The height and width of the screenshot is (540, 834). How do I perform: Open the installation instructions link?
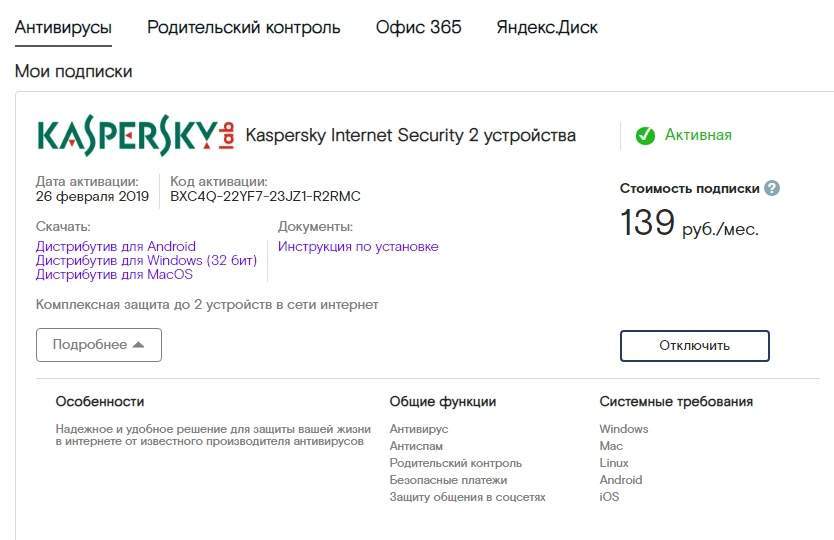(358, 246)
